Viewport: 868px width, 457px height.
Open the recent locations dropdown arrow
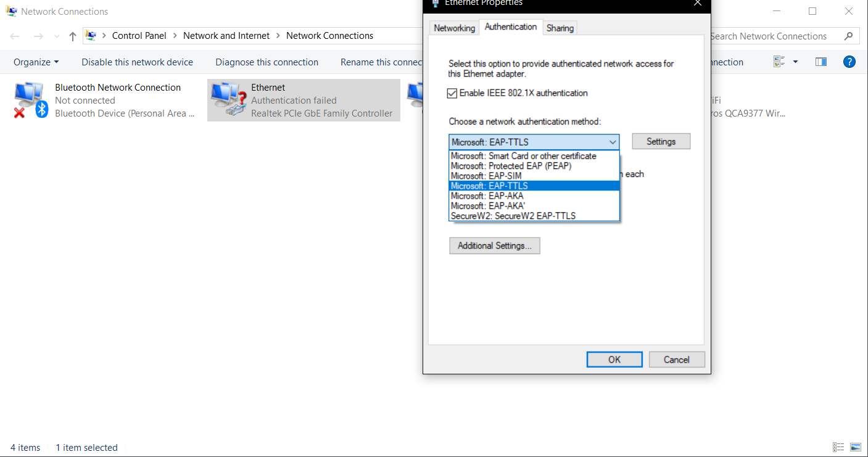click(x=57, y=36)
